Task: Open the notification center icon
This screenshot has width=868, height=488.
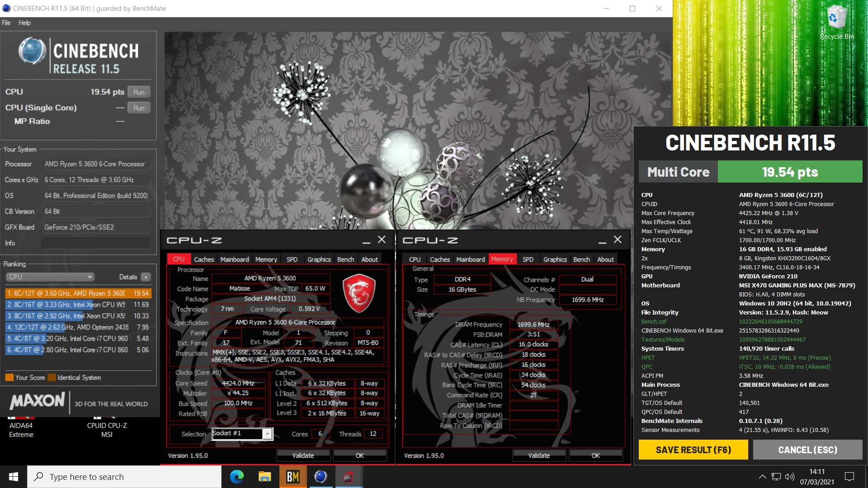Action: (x=849, y=477)
